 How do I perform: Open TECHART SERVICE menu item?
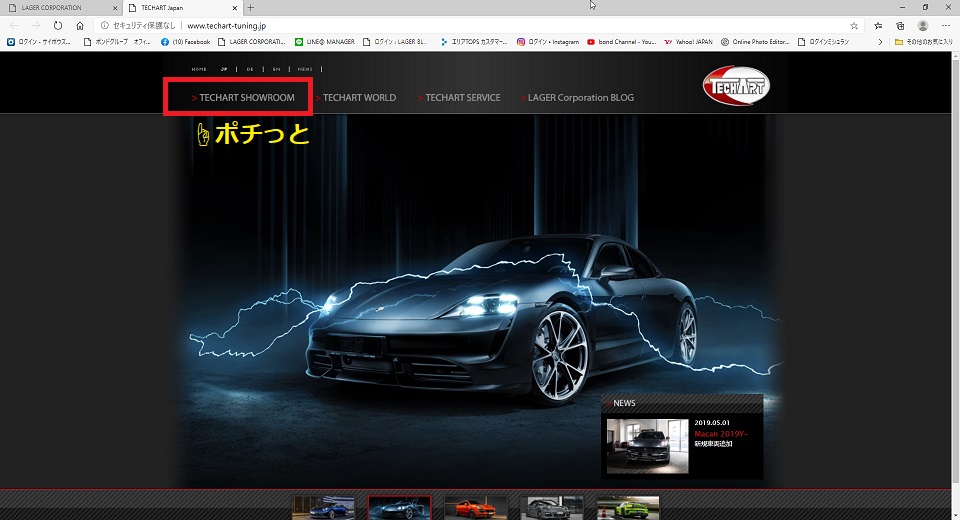tap(462, 98)
